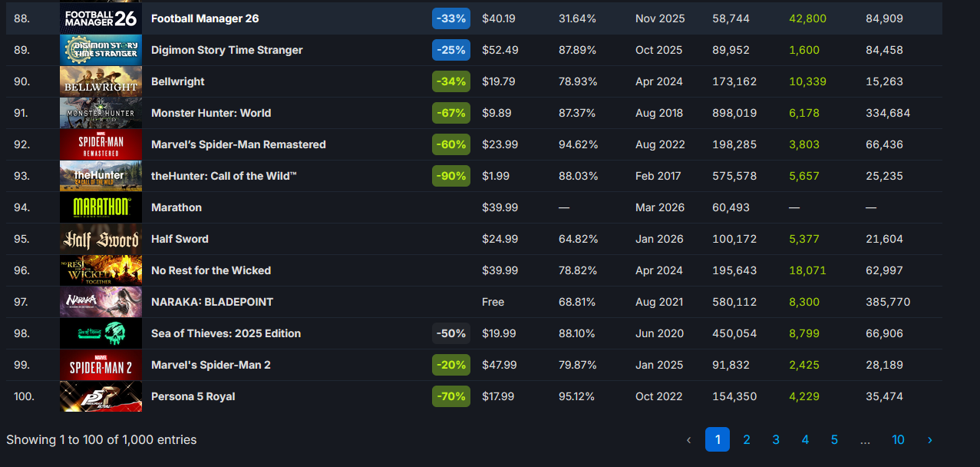Click the 95.12% rating for Persona 5 Royal
This screenshot has height=467, width=980.
[x=578, y=396]
